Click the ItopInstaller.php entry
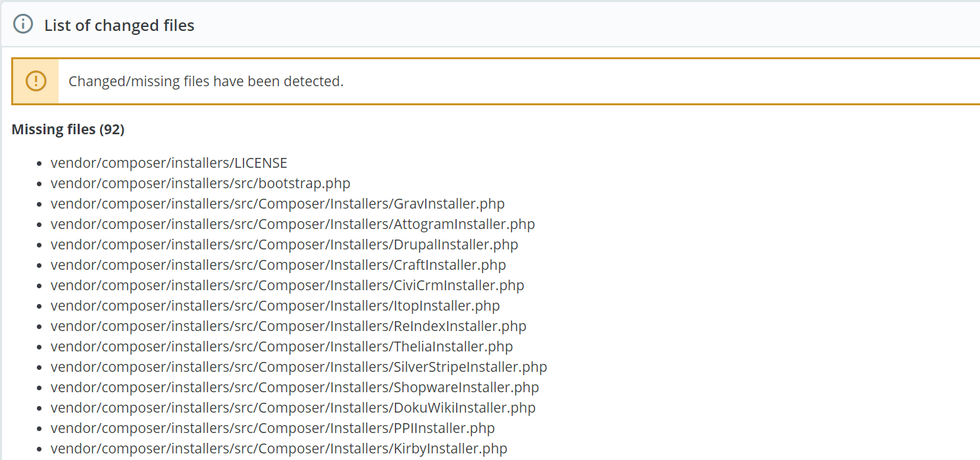 [275, 305]
